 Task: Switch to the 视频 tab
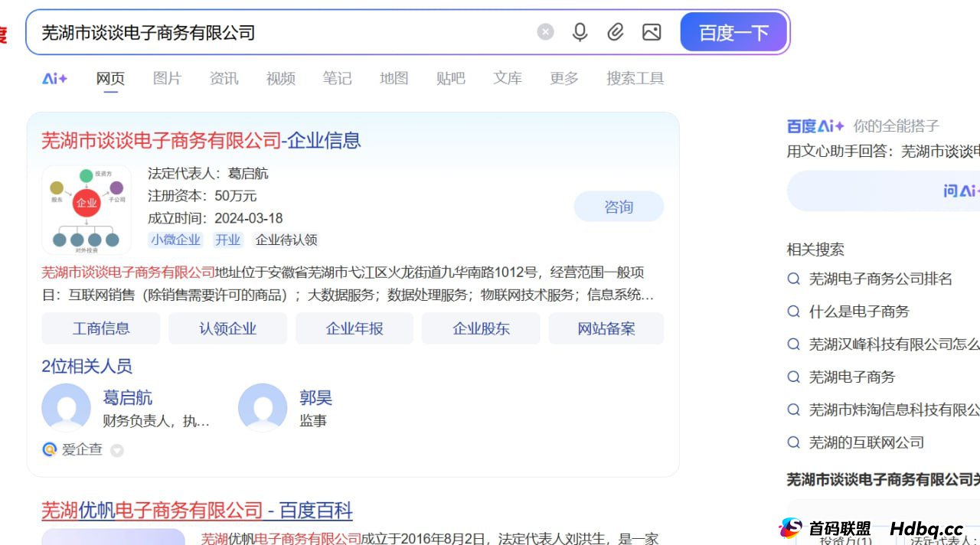280,77
